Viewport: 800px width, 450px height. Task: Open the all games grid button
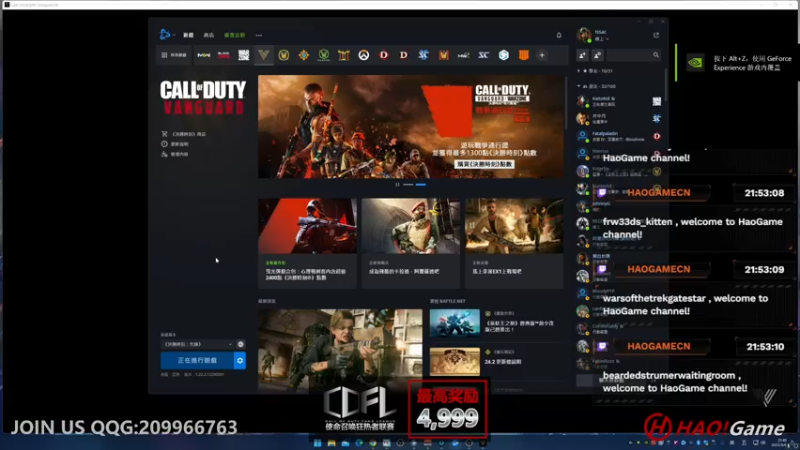(174, 55)
